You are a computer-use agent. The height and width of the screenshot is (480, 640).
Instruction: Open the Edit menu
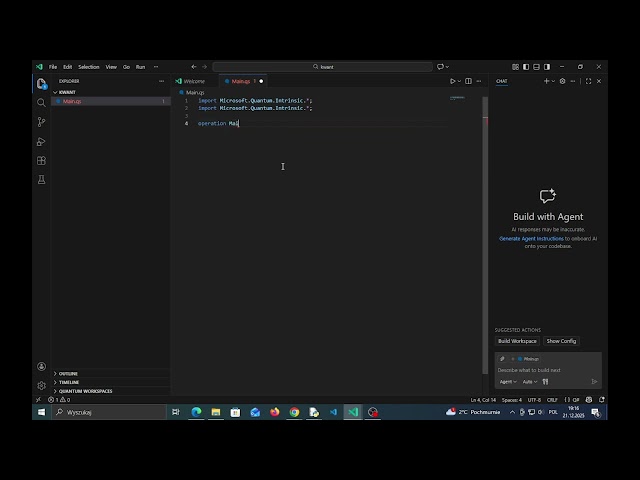68,67
